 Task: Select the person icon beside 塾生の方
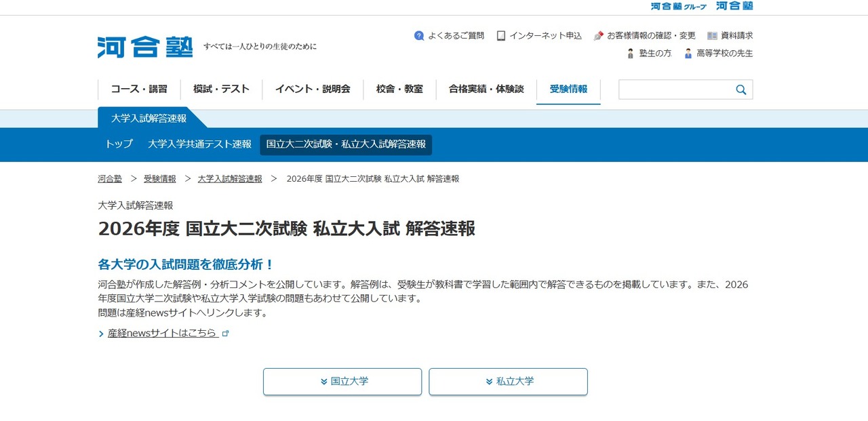point(629,54)
